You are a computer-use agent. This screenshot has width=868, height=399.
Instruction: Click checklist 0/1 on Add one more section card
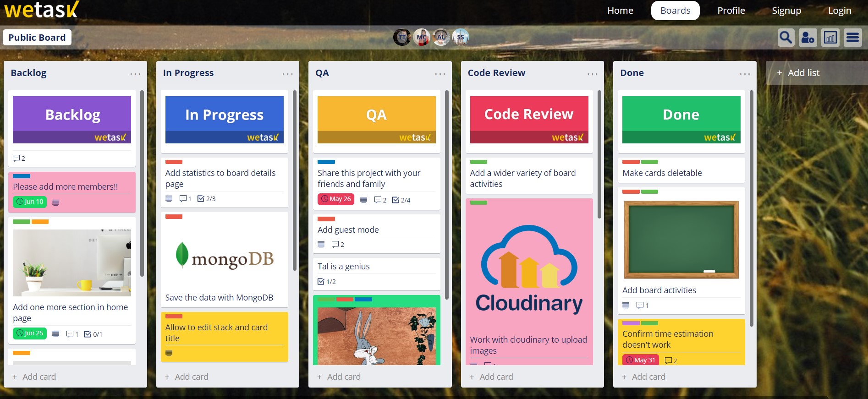click(93, 334)
